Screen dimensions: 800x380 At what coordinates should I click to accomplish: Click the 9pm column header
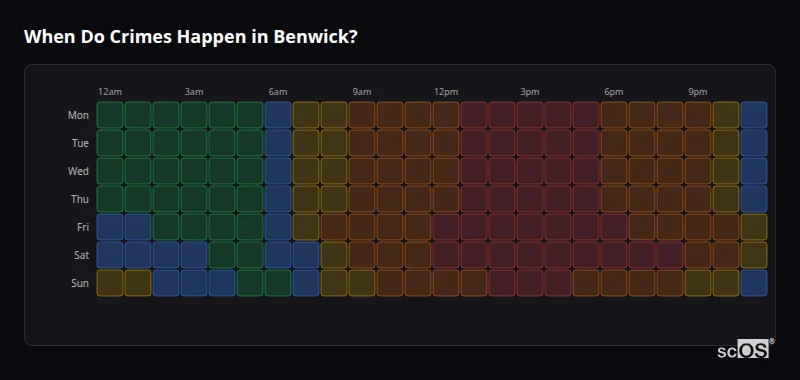(x=698, y=92)
